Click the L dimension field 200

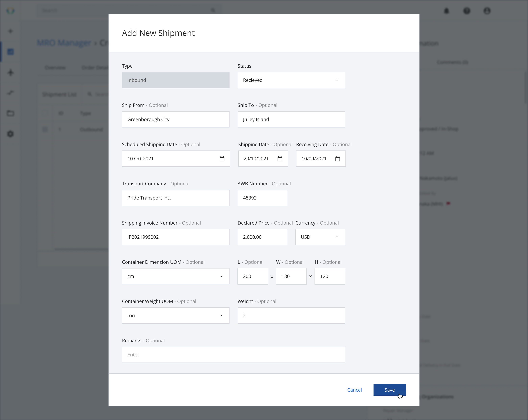point(253,276)
